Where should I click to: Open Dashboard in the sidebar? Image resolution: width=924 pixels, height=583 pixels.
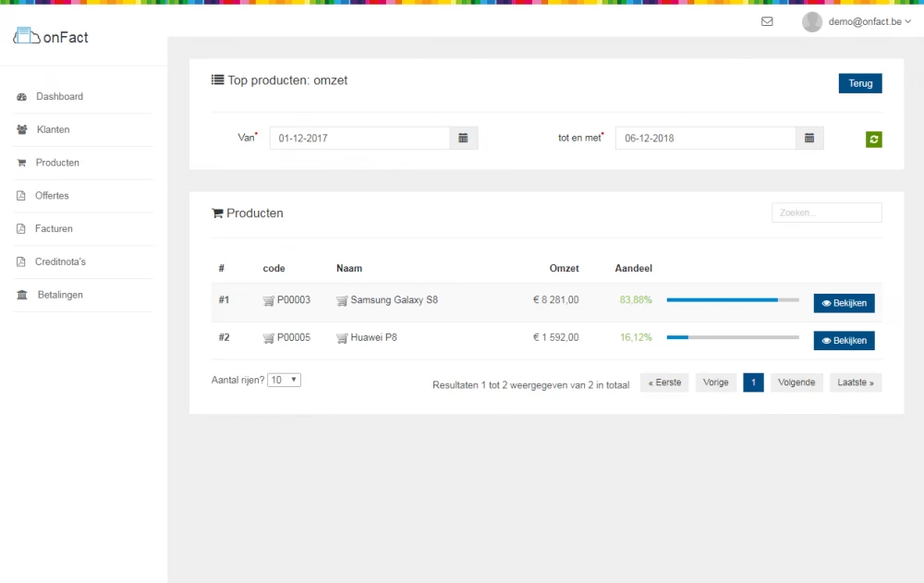coord(59,97)
